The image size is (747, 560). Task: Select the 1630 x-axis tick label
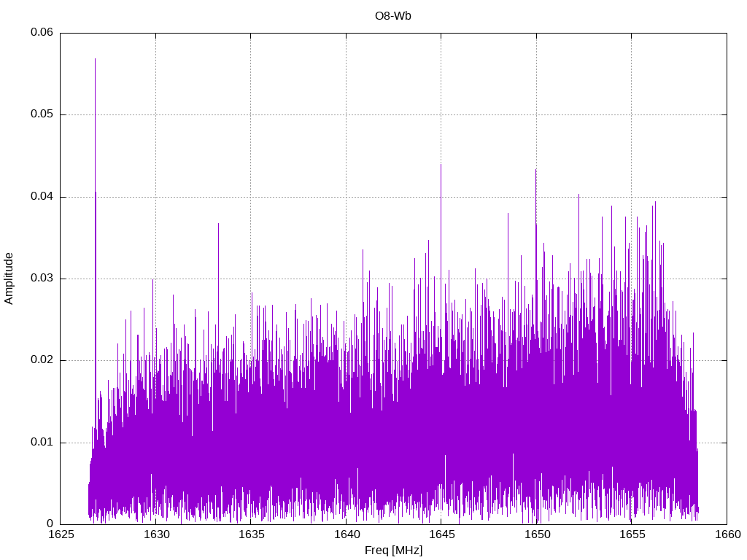tap(155, 535)
